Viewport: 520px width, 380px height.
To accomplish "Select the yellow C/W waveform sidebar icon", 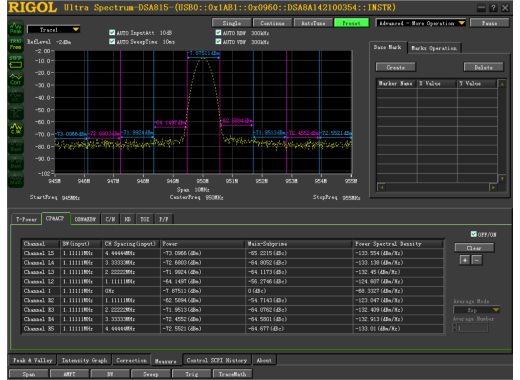I will click(x=16, y=129).
